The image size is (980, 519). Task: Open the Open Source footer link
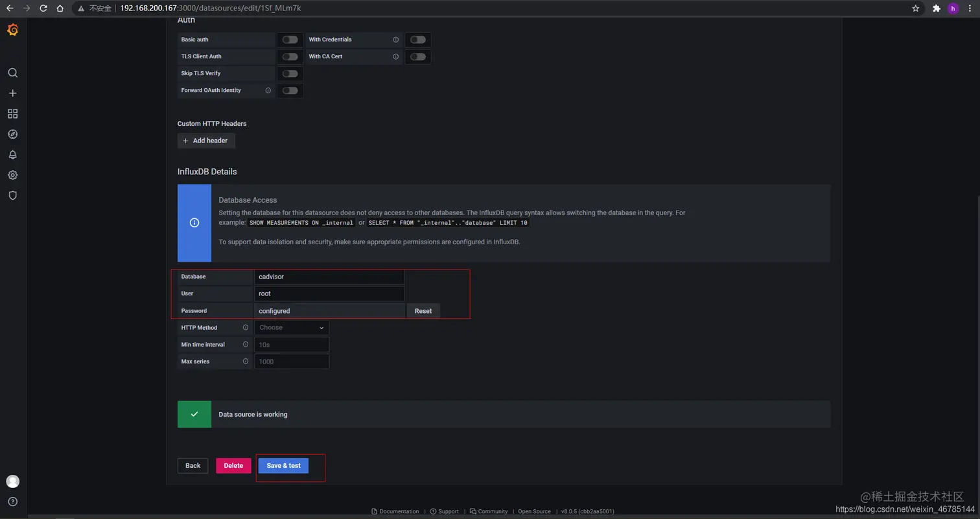tap(534, 511)
